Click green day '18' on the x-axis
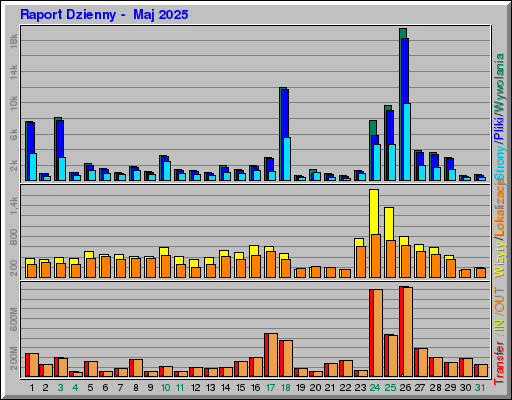Image resolution: width=512 pixels, height=400 pixels. pyautogui.click(x=285, y=388)
